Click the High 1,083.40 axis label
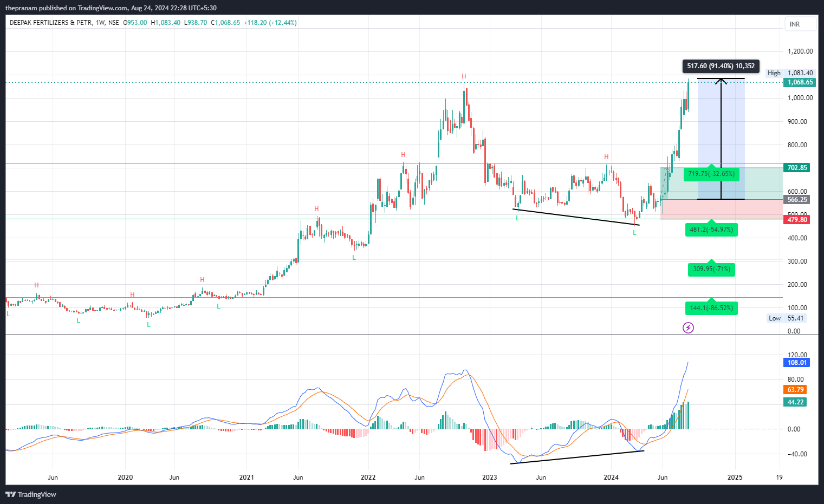 790,73
